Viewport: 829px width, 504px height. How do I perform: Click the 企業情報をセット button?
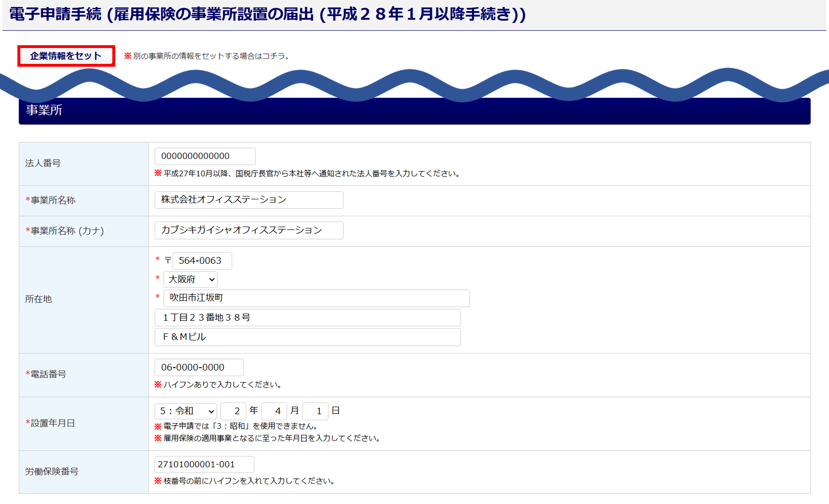click(66, 56)
